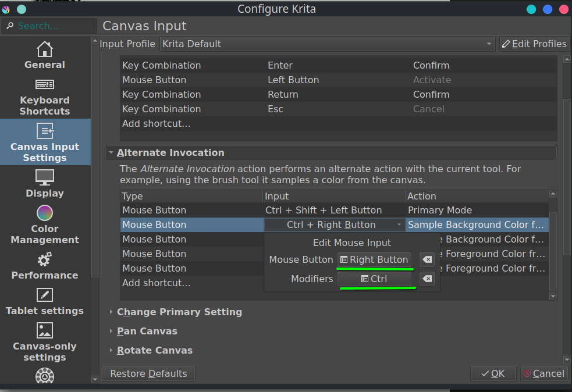
Task: Open Keyboard Shortcuts settings
Action: [x=45, y=97]
